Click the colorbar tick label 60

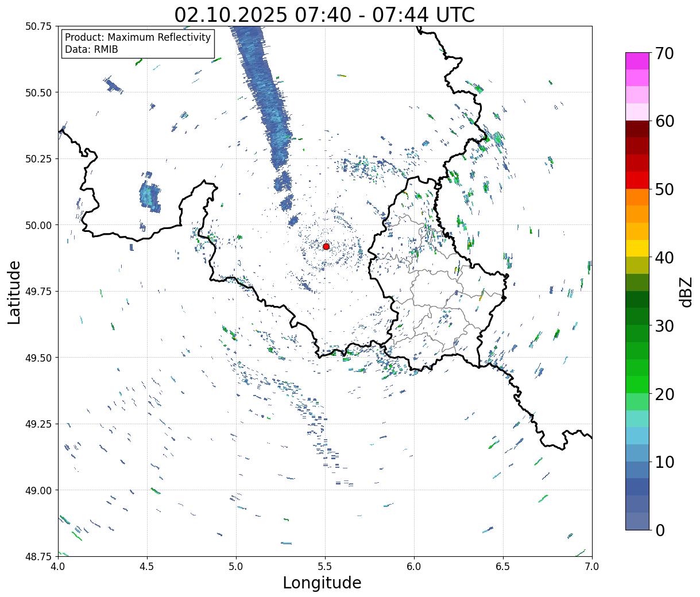click(x=664, y=121)
